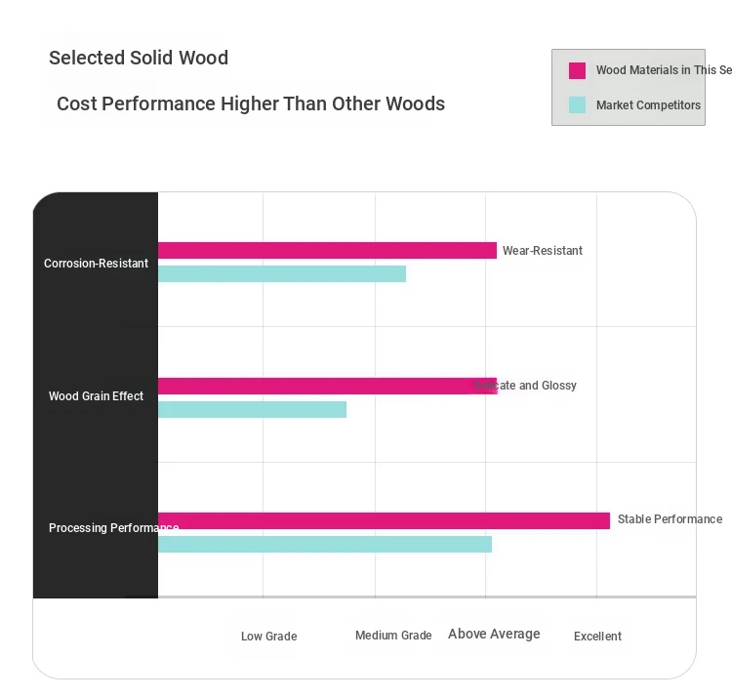Image resolution: width=732 pixels, height=700 pixels.
Task: Click the pink legend swatch
Action: tap(577, 70)
